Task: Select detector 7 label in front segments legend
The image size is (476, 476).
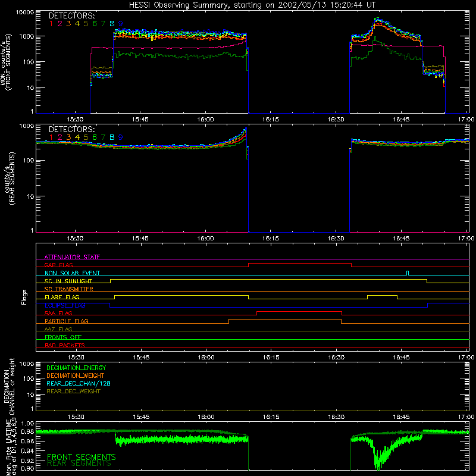Action: (x=103, y=24)
